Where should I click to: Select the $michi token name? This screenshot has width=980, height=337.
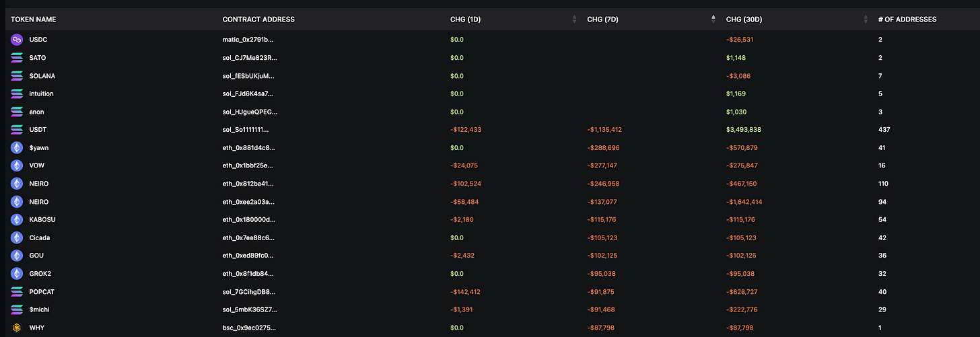tap(39, 309)
